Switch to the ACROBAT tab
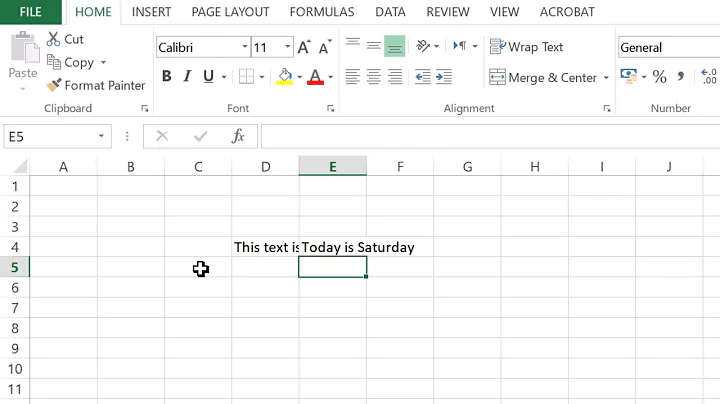This screenshot has width=720, height=404. coord(567,12)
